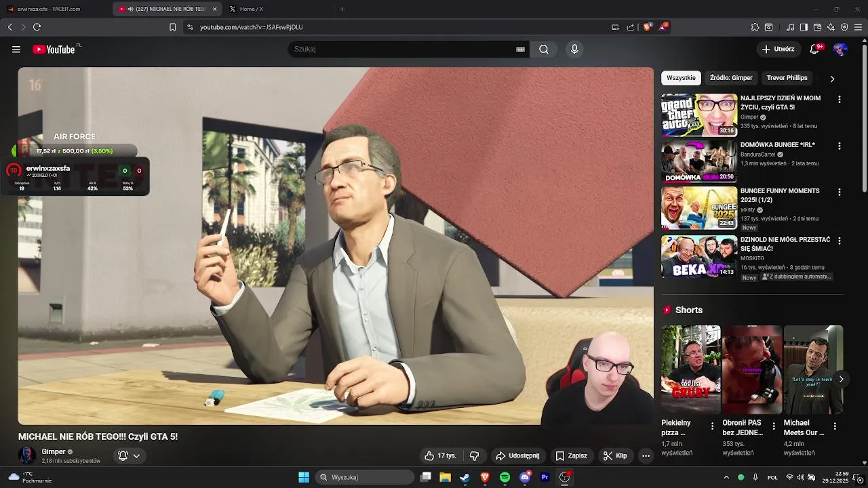The height and width of the screenshot is (488, 868).
Task: Open Spotify from the taskbar
Action: 505,477
